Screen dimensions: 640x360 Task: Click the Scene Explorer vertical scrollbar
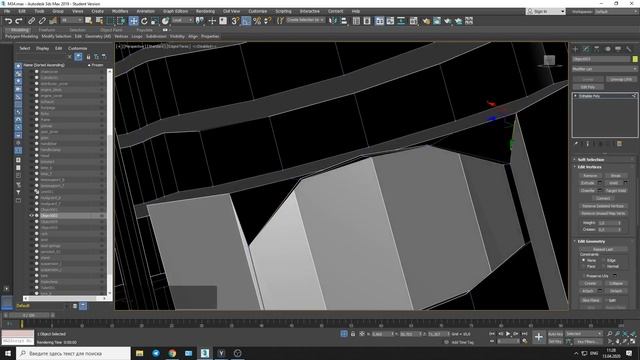point(109,181)
